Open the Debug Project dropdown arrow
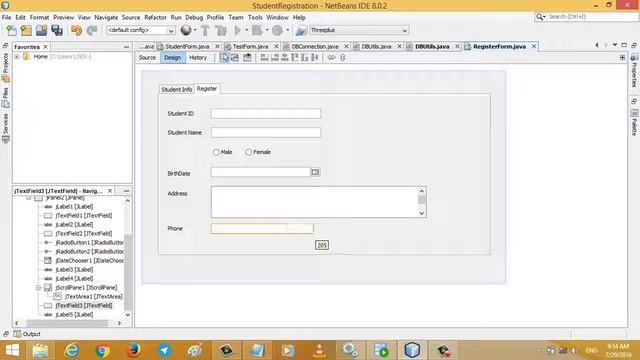 pos(267,30)
